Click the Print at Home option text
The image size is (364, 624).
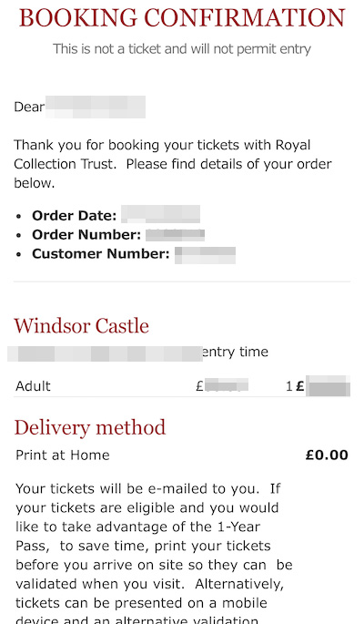[63, 455]
